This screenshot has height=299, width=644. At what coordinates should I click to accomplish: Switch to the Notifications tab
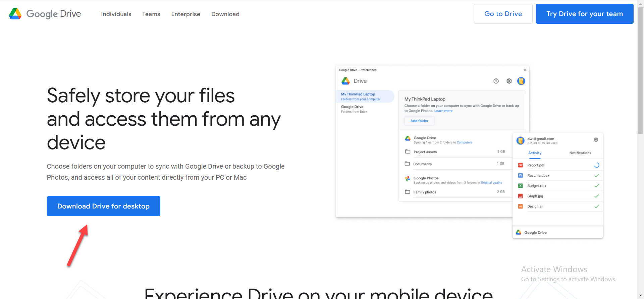(580, 153)
